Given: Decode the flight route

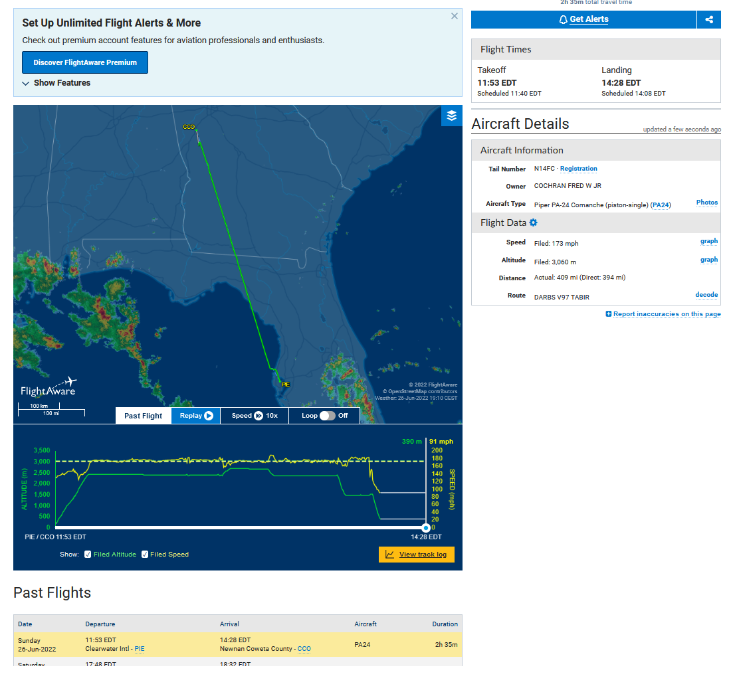Looking at the screenshot, I should click(706, 295).
